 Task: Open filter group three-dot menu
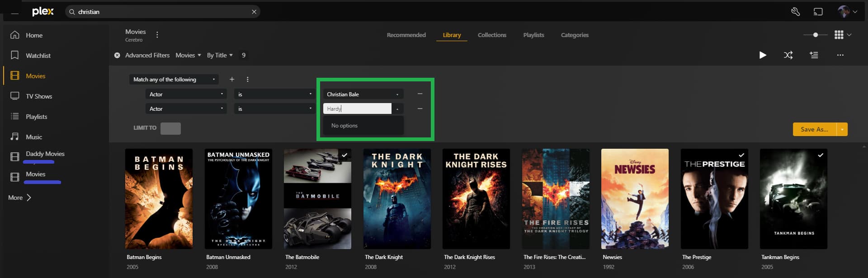click(x=247, y=79)
